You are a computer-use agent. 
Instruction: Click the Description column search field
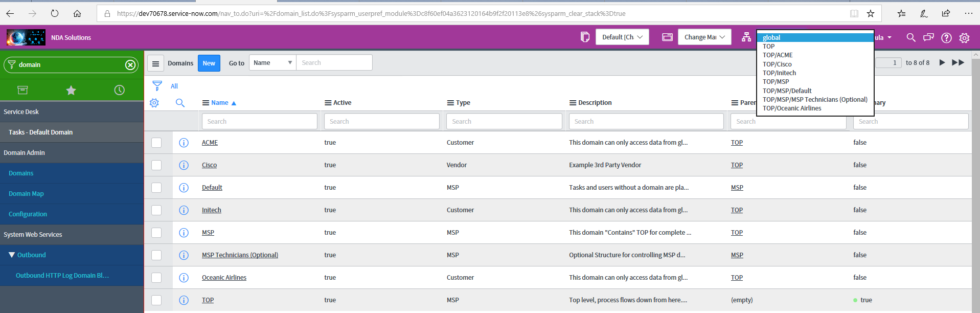point(646,121)
